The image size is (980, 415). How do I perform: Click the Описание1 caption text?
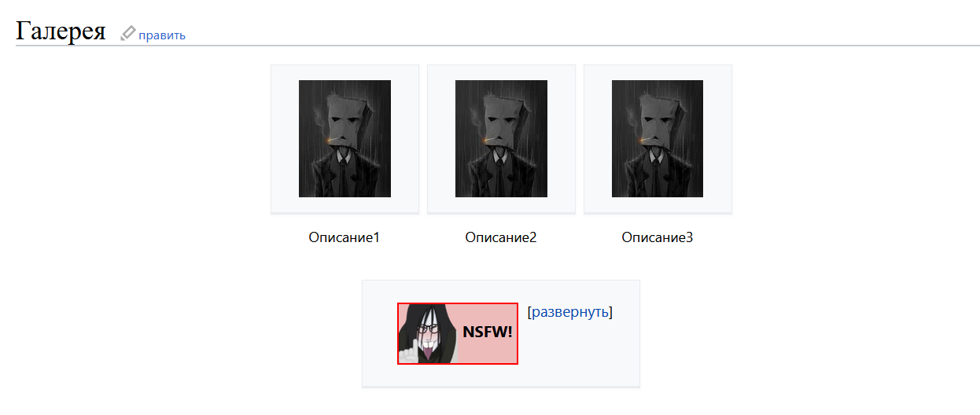[x=344, y=237]
